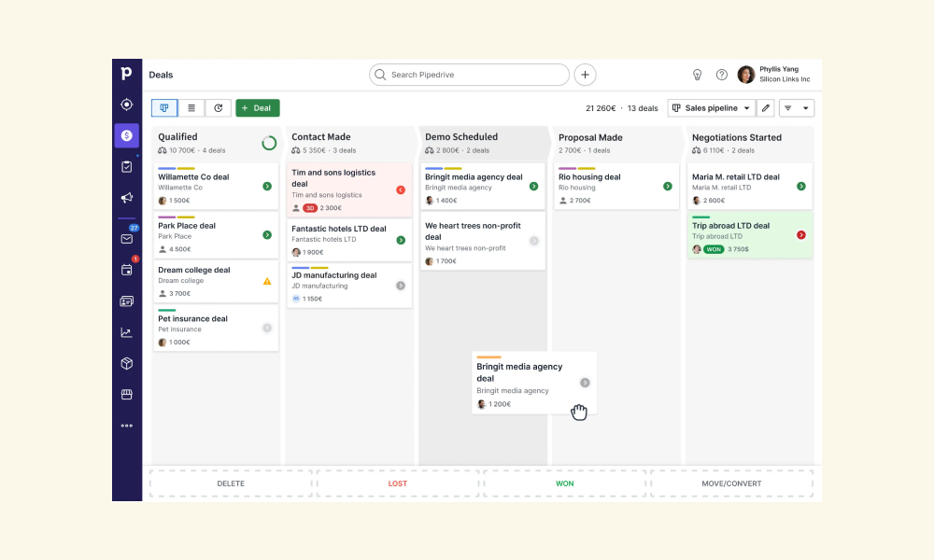This screenshot has height=560, width=934.
Task: Click the WON drop zone
Action: pos(565,483)
